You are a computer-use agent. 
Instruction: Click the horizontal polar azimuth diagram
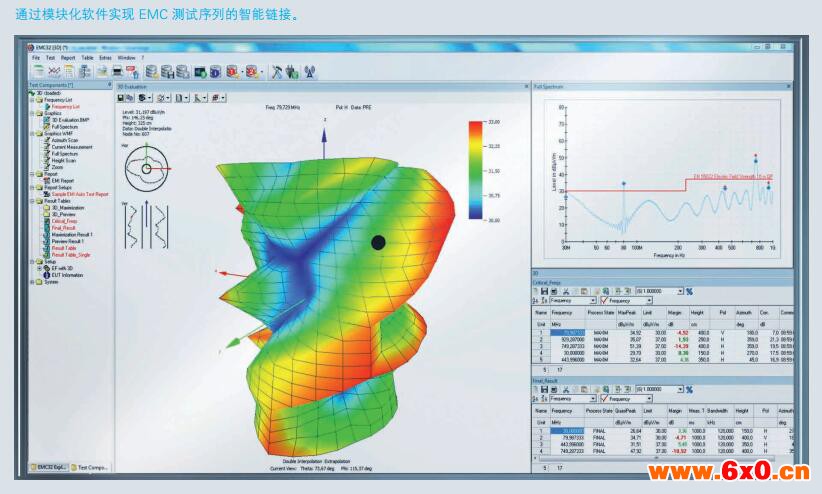coord(147,169)
